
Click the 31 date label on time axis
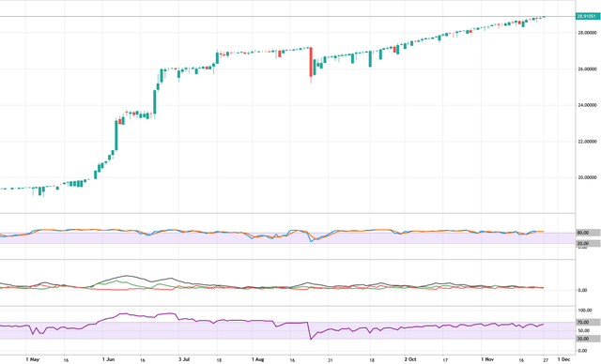coord(330,360)
